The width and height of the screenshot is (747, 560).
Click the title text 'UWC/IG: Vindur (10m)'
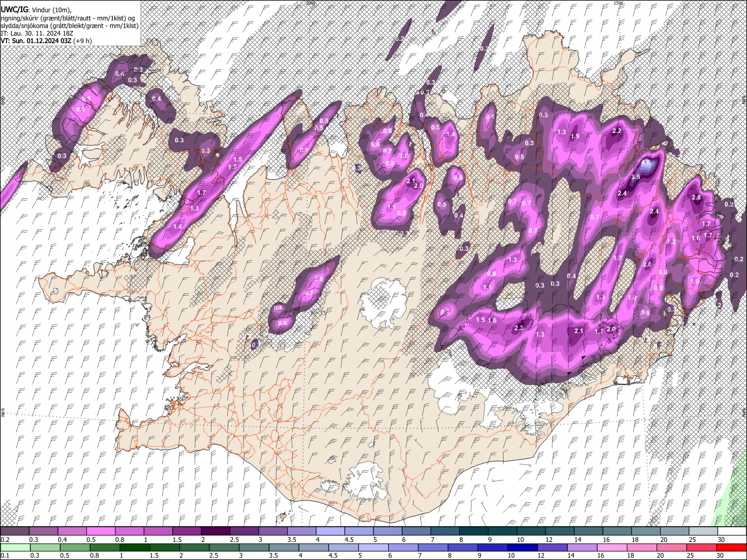point(36,9)
